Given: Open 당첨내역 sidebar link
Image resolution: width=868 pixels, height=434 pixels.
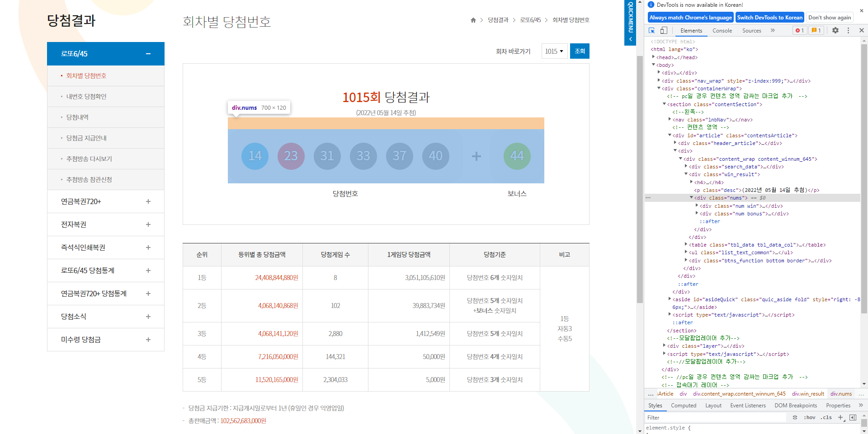Looking at the screenshot, I should 77,117.
